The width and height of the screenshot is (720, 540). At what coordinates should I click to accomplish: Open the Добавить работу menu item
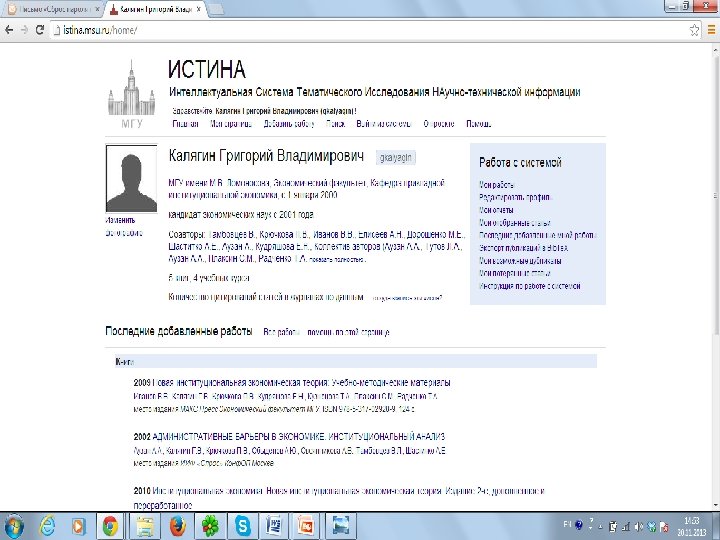289,124
